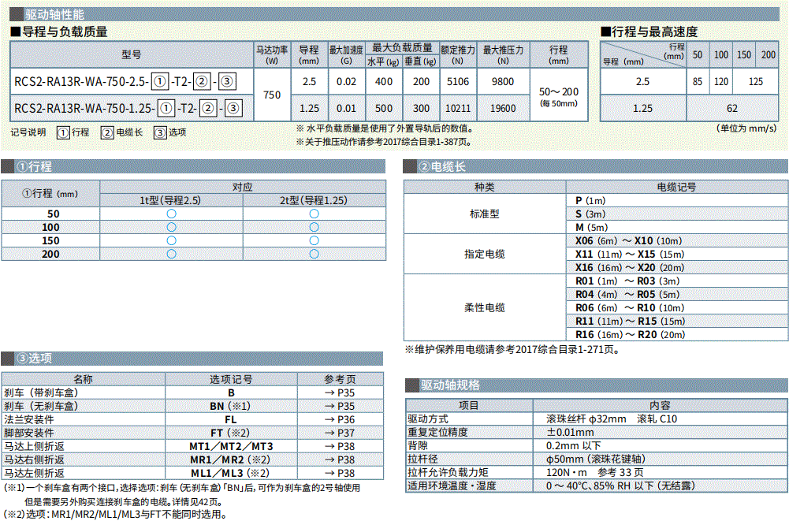Click the 驱动轴规格 section header
This screenshot has width=789, height=532.
coord(597,385)
